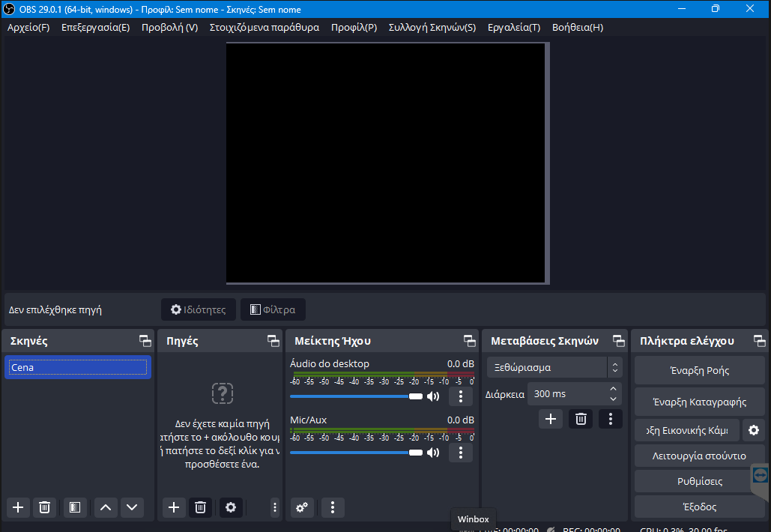Open scene filters icon in Σκηνές panel
The width and height of the screenshot is (771, 532).
75,507
